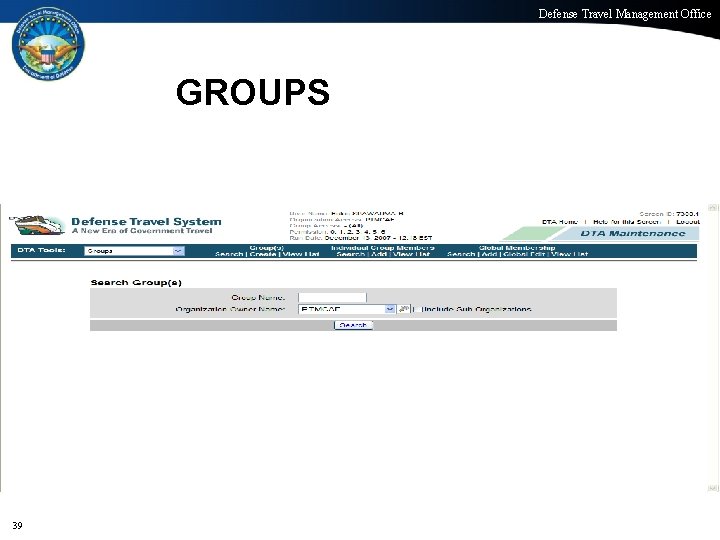Select Search under Group(s) menu
Image resolution: width=720 pixels, height=540 pixels.
pyautogui.click(x=229, y=254)
